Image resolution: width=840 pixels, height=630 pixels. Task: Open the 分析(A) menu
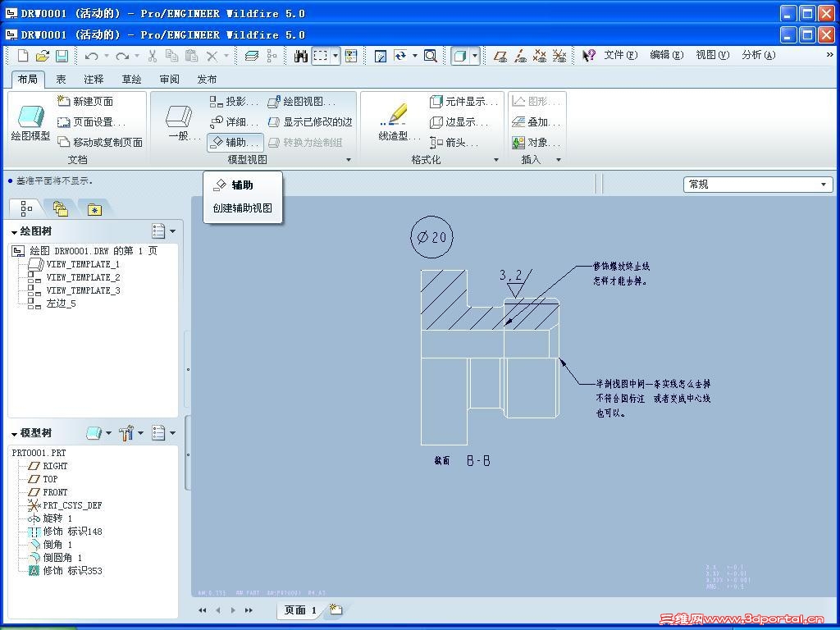(759, 55)
